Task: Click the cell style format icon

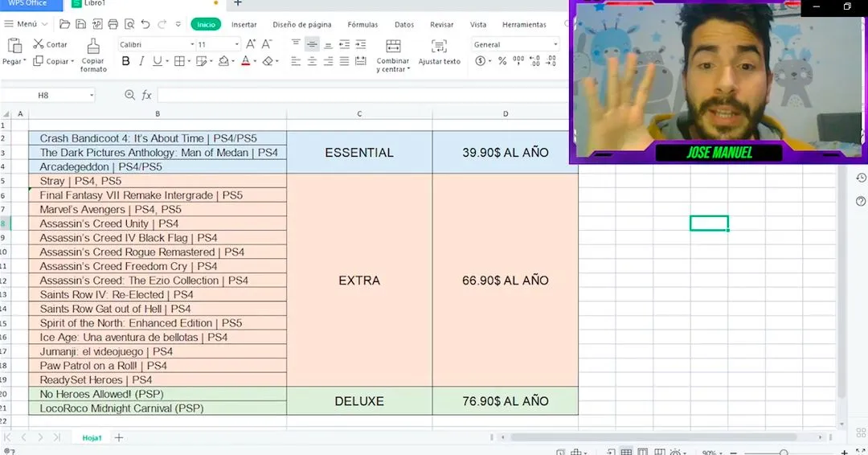Action: pyautogui.click(x=202, y=61)
